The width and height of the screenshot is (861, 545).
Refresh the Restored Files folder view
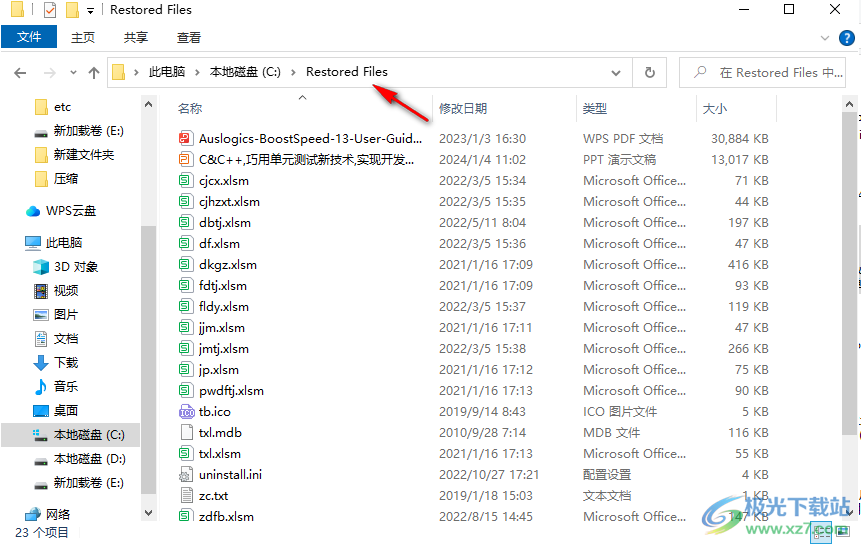pyautogui.click(x=650, y=72)
